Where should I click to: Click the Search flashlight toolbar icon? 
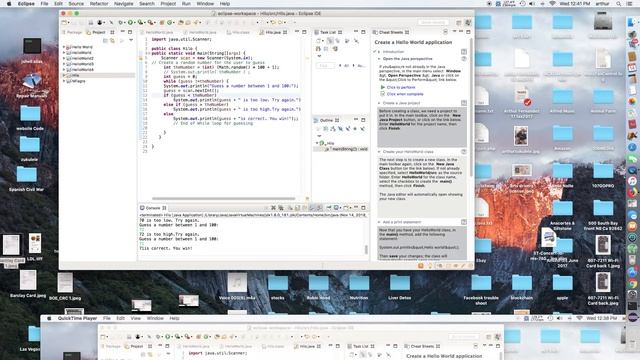pos(196,22)
